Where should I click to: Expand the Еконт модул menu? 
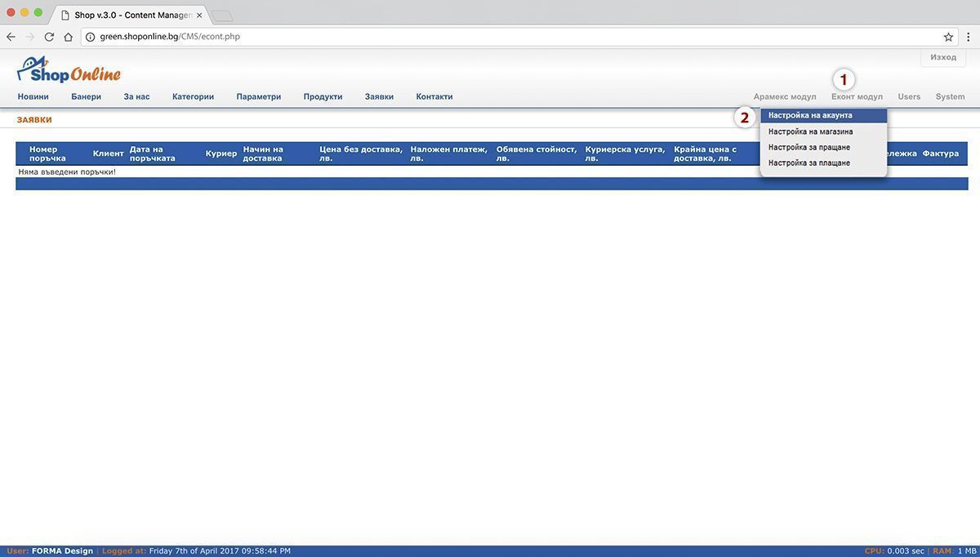pos(857,96)
